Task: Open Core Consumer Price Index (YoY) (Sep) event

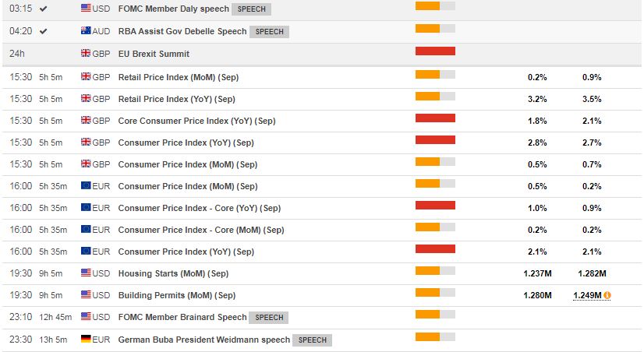Action: pos(196,121)
